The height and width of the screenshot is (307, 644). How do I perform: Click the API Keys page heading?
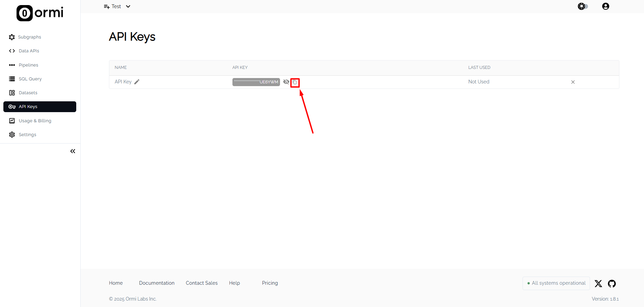[x=132, y=37]
